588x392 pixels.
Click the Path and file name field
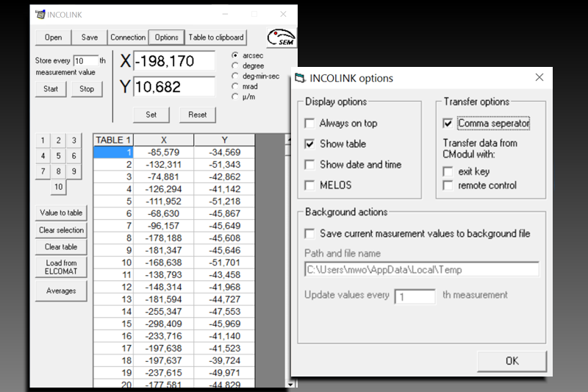tap(421, 270)
